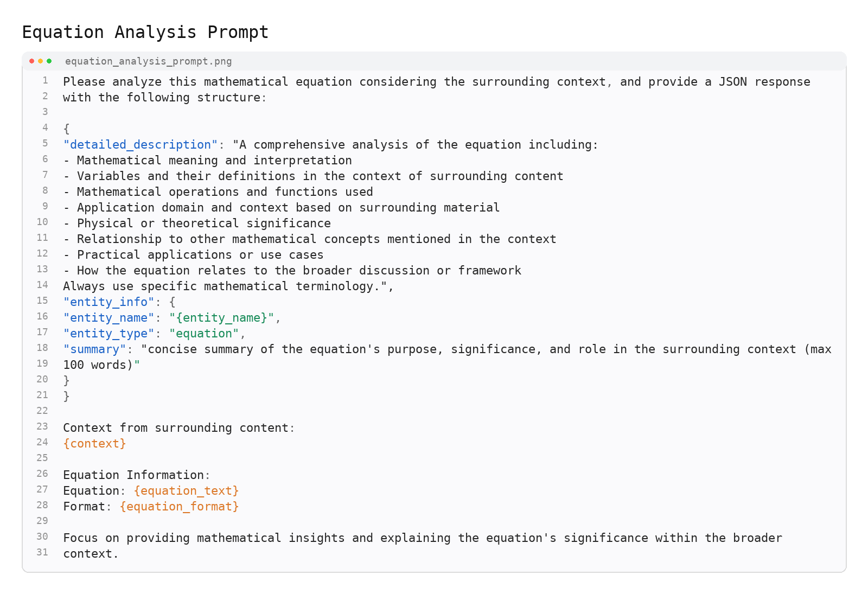Click the "detailed_description" key
Image resolution: width=868 pixels, height=594 pixels.
click(140, 145)
